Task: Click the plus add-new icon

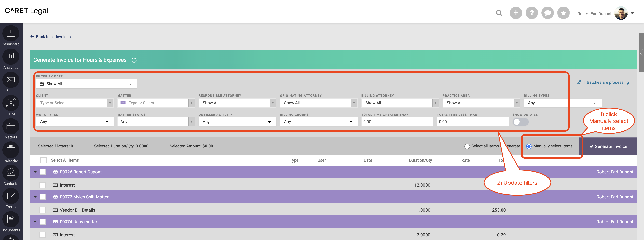Action: (515, 13)
